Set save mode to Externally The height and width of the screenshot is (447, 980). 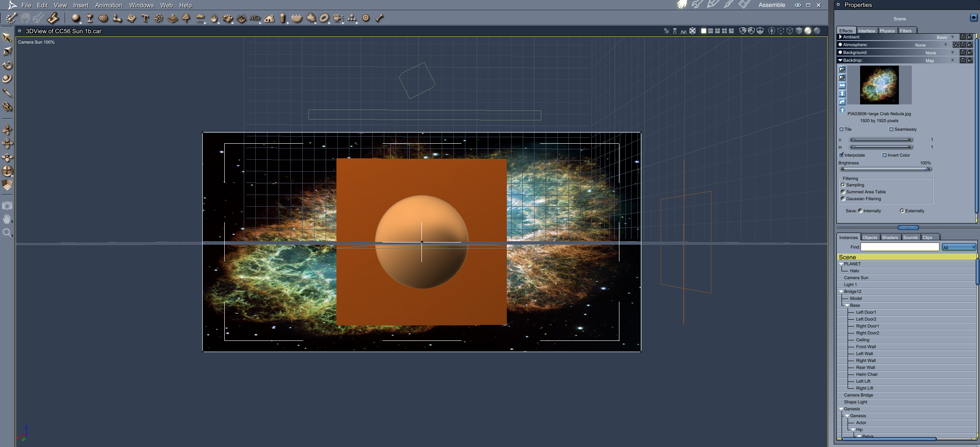click(x=902, y=211)
